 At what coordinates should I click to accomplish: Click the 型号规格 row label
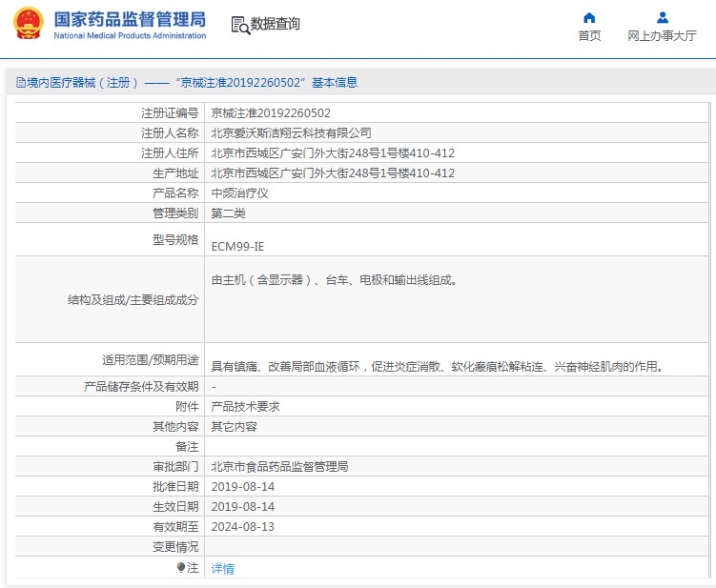click(175, 239)
